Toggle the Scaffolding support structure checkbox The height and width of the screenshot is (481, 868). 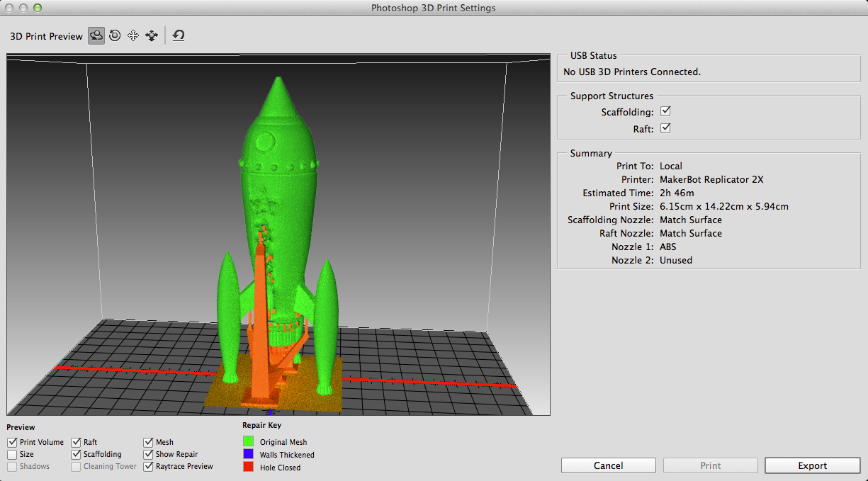tap(665, 111)
